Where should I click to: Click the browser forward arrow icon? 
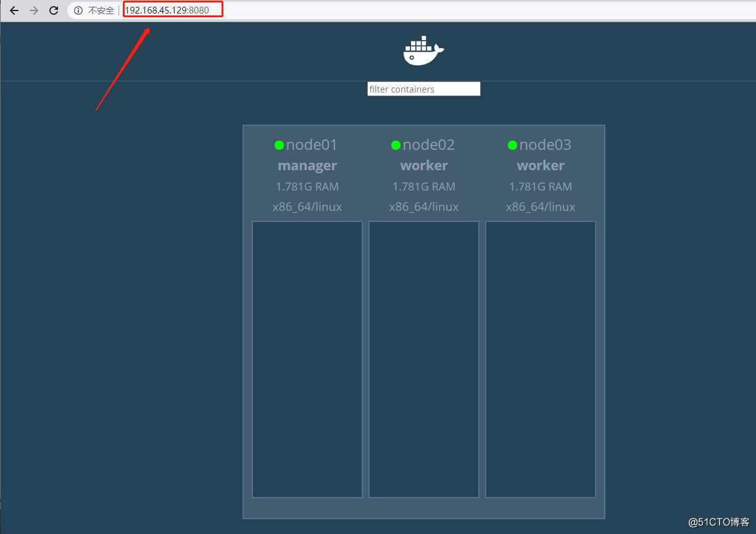pos(34,10)
